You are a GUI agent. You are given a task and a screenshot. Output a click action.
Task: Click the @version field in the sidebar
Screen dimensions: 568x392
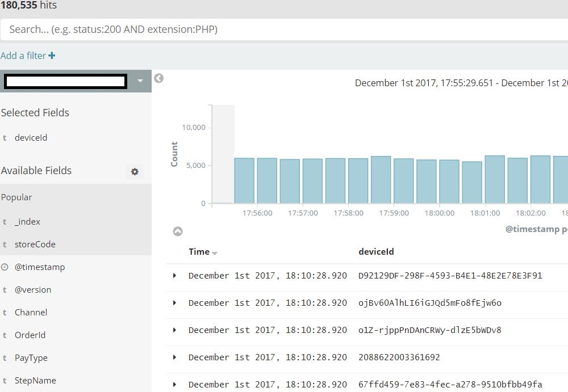(33, 290)
